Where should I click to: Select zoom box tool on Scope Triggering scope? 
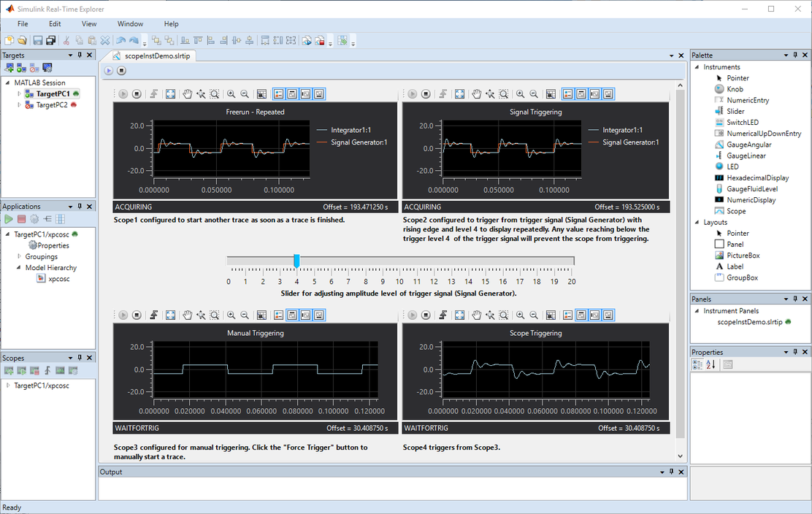point(503,315)
